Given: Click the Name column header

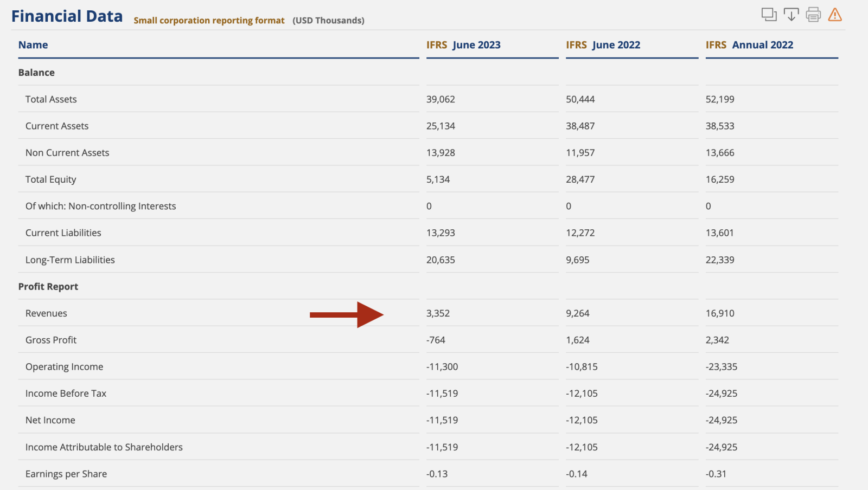Looking at the screenshot, I should [33, 45].
